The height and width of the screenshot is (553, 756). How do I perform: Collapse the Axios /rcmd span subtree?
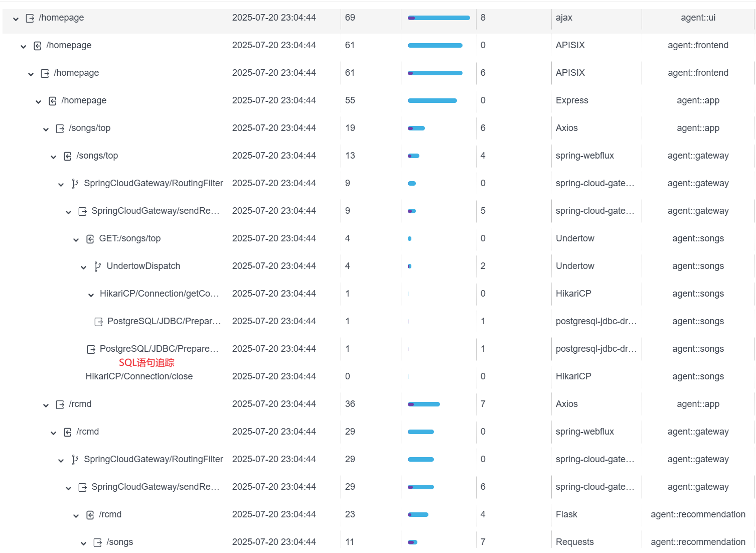click(x=46, y=405)
